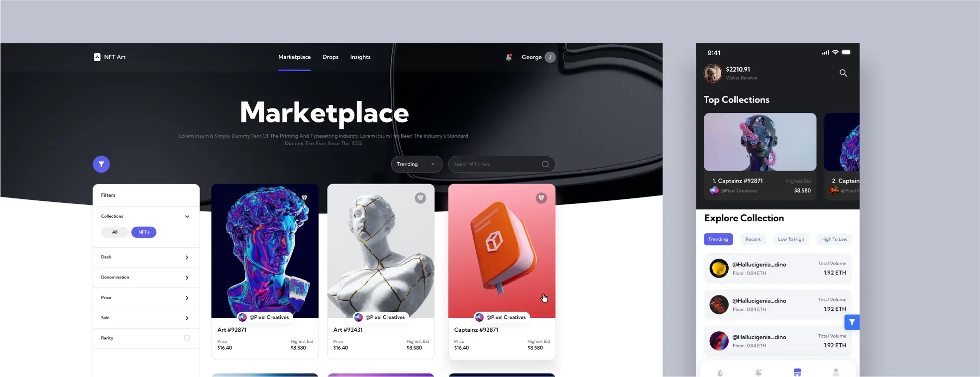Favorite the red Captainz #92871 card's diamond icon
The image size is (980, 377).
click(x=542, y=198)
